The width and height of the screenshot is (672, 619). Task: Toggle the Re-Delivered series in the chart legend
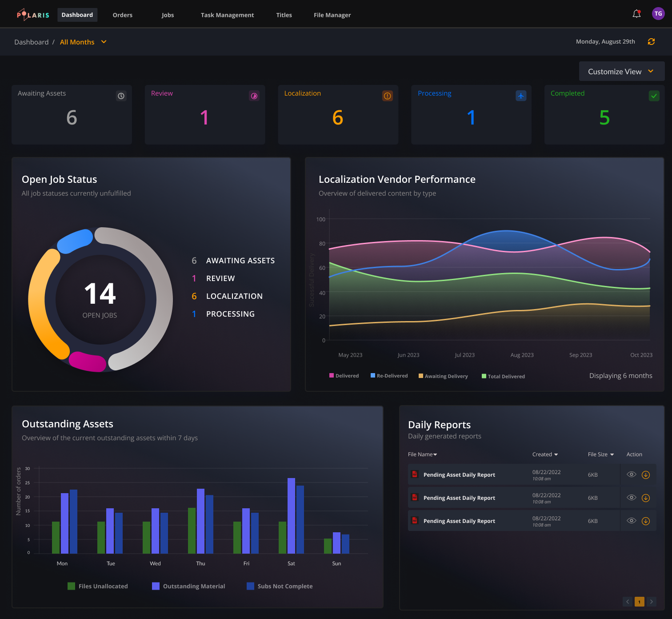click(389, 376)
